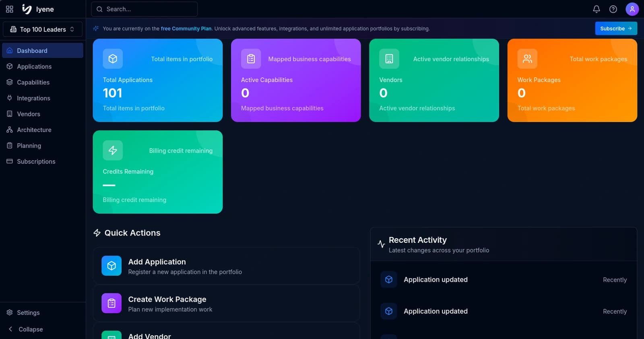The width and height of the screenshot is (644, 339).
Task: Click the apps grid icon in top-left corner
Action: point(10,9)
